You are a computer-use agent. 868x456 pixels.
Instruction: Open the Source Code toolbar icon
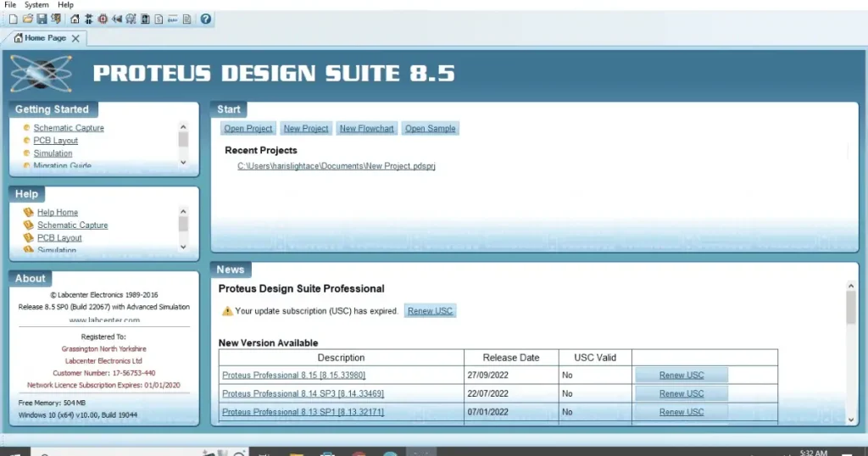173,19
